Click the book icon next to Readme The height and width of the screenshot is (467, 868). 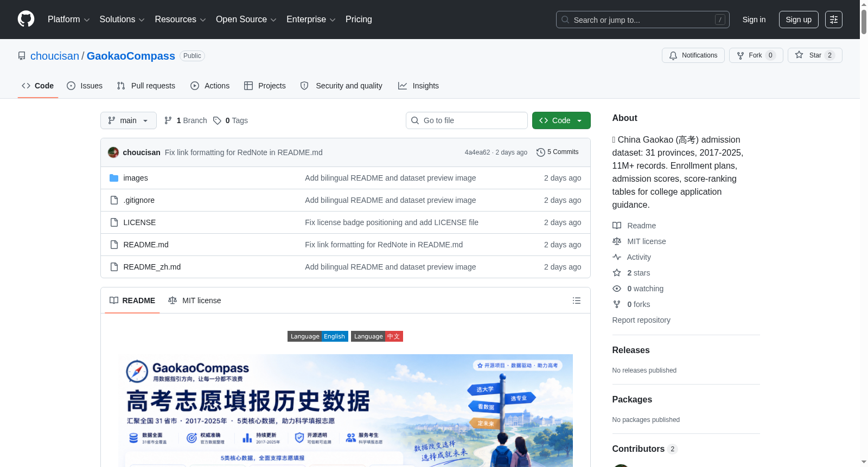click(x=617, y=226)
